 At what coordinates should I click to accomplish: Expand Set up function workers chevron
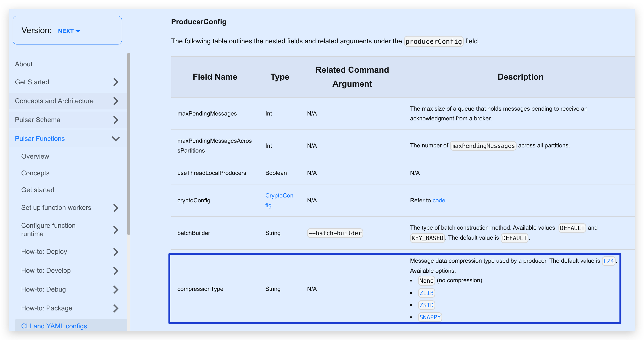click(x=116, y=207)
